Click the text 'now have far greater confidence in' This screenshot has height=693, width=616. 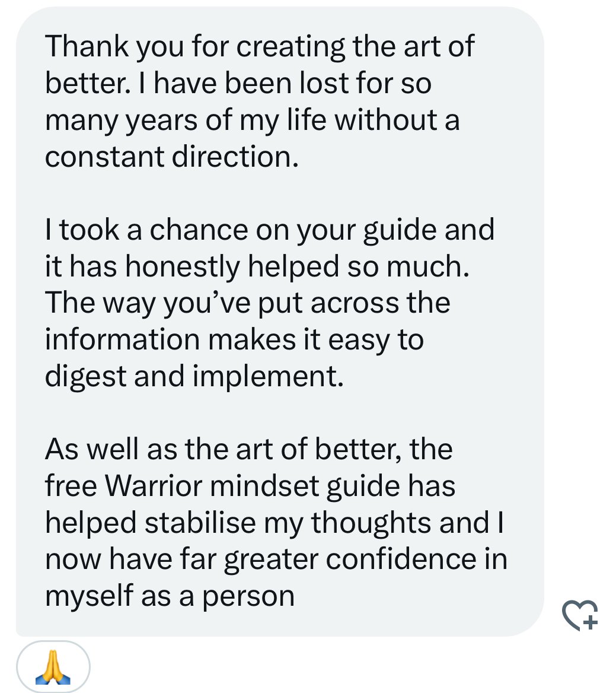click(x=276, y=560)
